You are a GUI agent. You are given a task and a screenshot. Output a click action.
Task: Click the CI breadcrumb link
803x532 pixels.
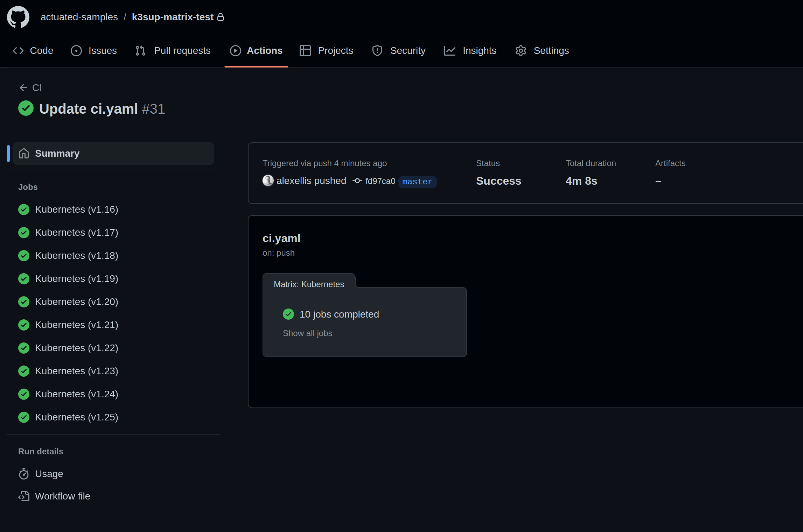(x=37, y=87)
